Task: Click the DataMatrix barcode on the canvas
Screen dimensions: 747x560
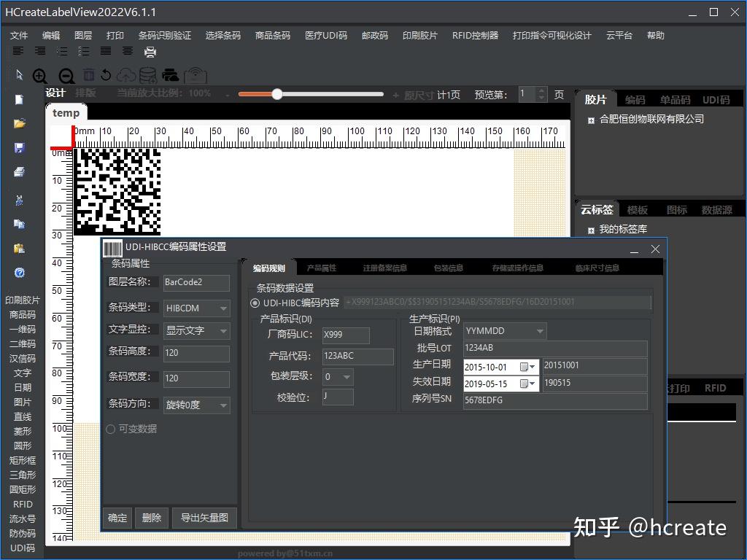Action: tap(117, 192)
